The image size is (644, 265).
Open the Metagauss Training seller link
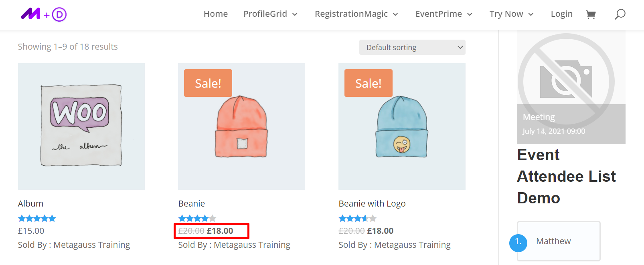coord(91,244)
